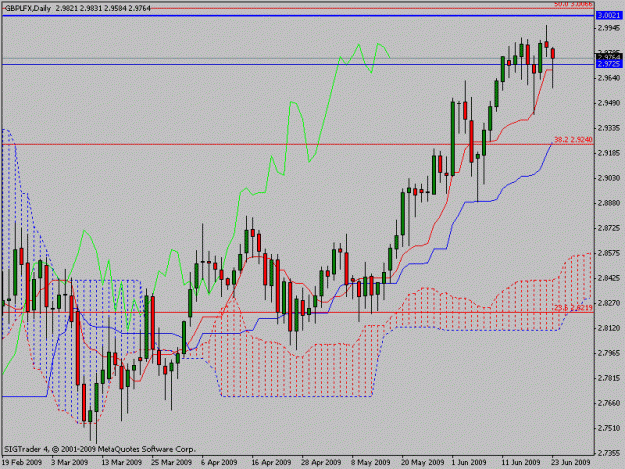Click the 2.9335 price axis value
The height and width of the screenshot is (469, 625).
coord(609,128)
